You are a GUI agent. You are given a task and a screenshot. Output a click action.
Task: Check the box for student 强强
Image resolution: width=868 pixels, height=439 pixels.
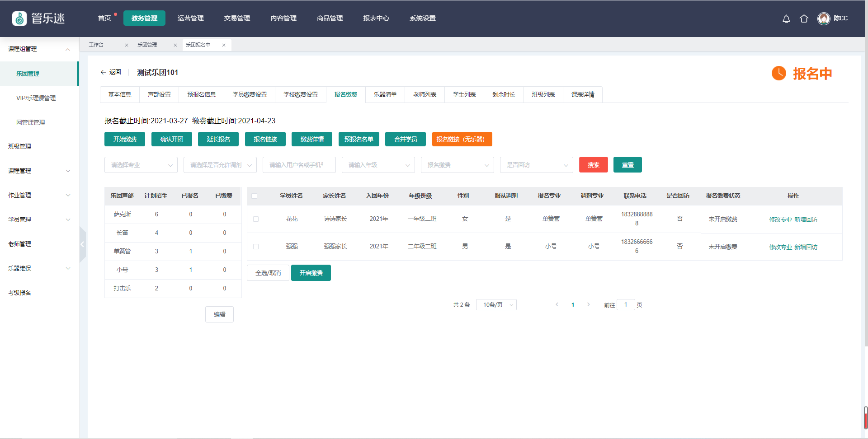[256, 247]
